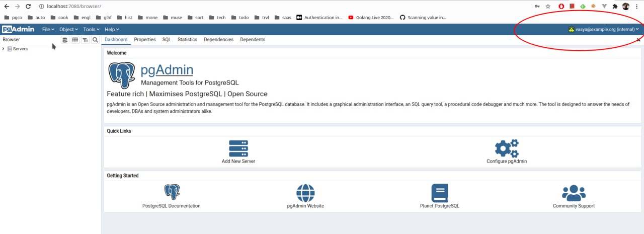Image resolution: width=644 pixels, height=234 pixels.
Task: Open the vasya@example.org user dropdown
Action: point(603,29)
